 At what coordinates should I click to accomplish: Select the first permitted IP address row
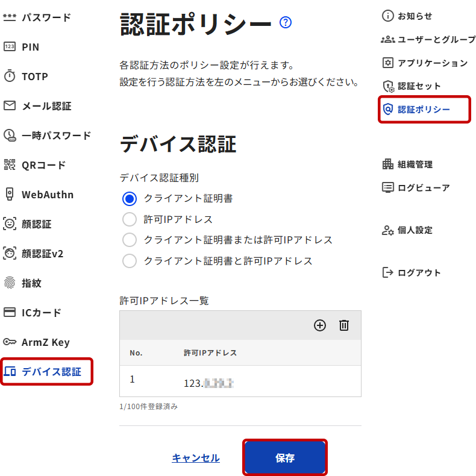point(240,381)
